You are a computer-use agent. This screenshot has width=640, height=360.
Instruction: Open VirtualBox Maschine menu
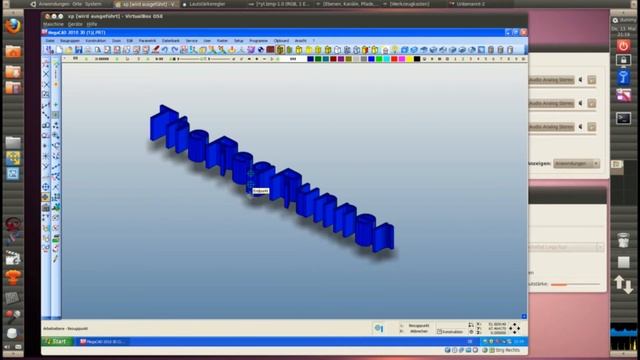pos(53,24)
